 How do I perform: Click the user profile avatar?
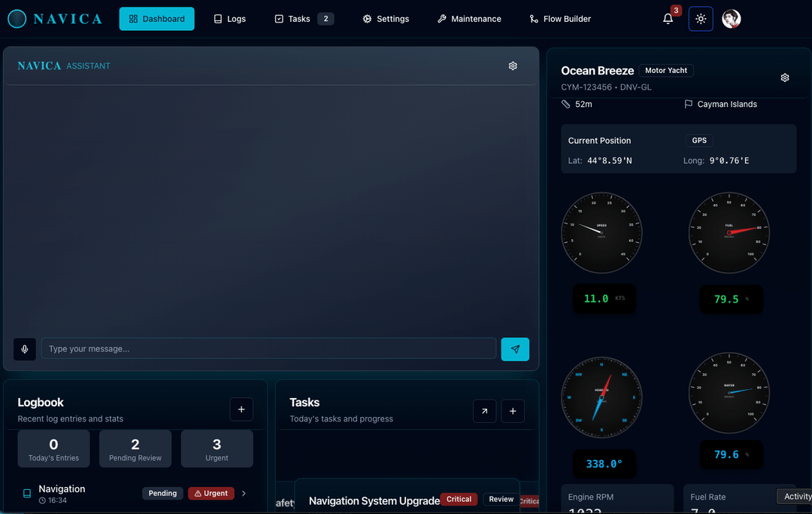[x=731, y=19]
